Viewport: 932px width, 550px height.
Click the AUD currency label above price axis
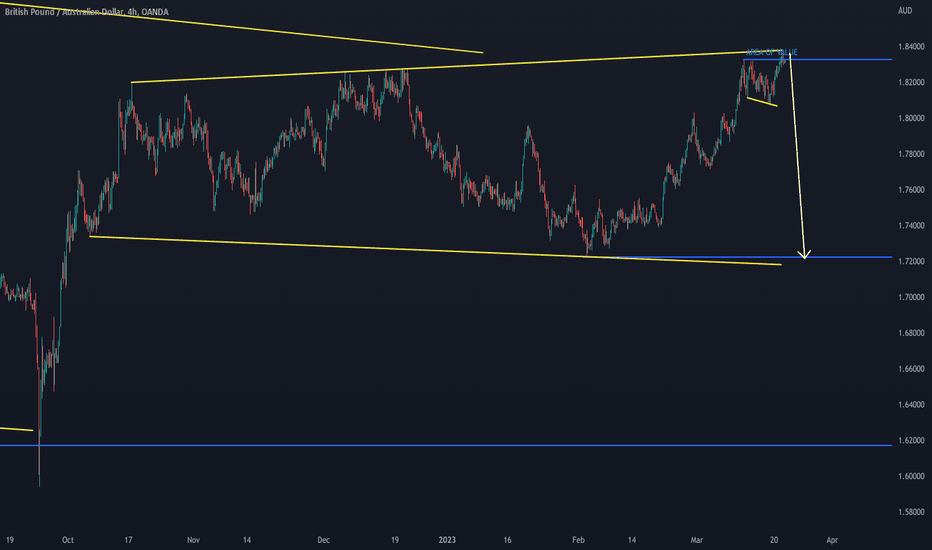(905, 11)
